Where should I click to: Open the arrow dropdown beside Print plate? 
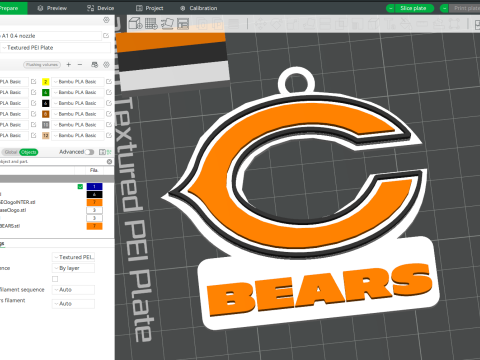(444, 8)
